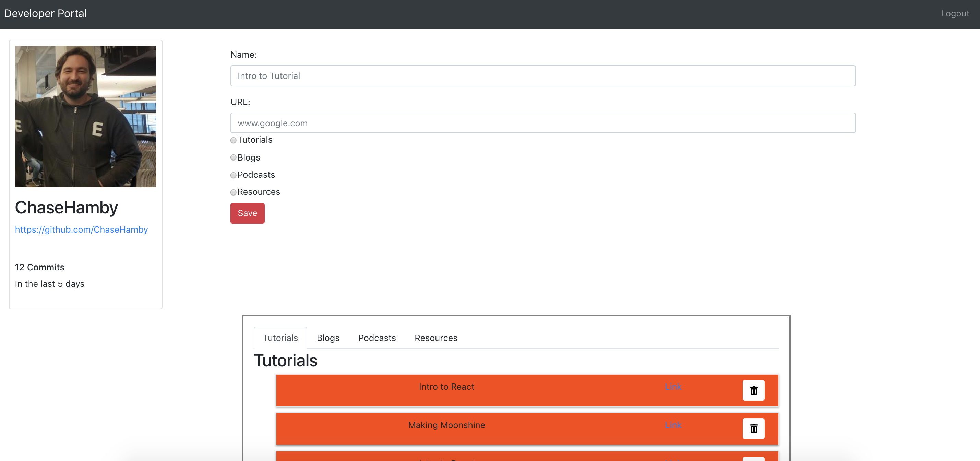Click the red Save button

pyautogui.click(x=247, y=213)
